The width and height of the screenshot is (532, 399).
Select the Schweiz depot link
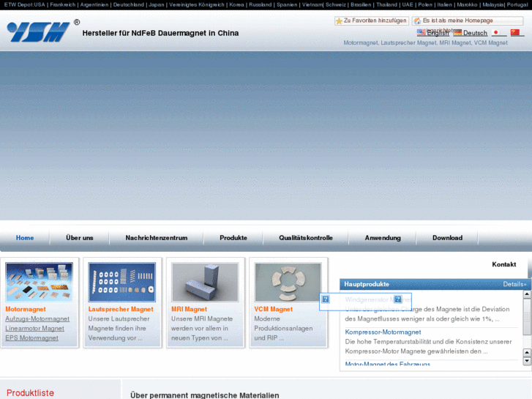pos(336,4)
